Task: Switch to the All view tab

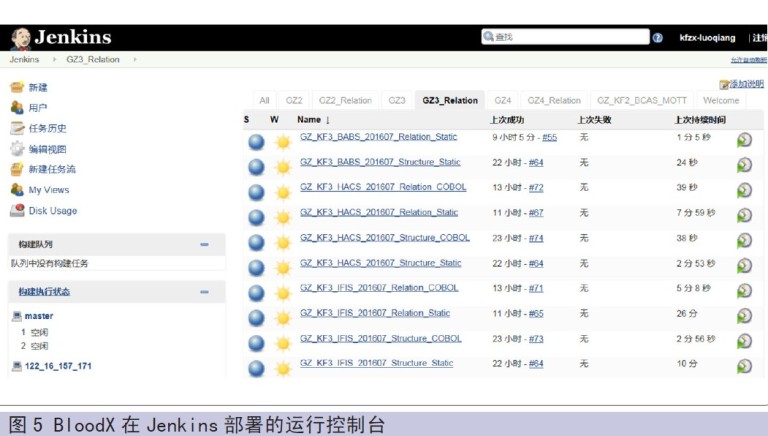Action: coord(264,100)
